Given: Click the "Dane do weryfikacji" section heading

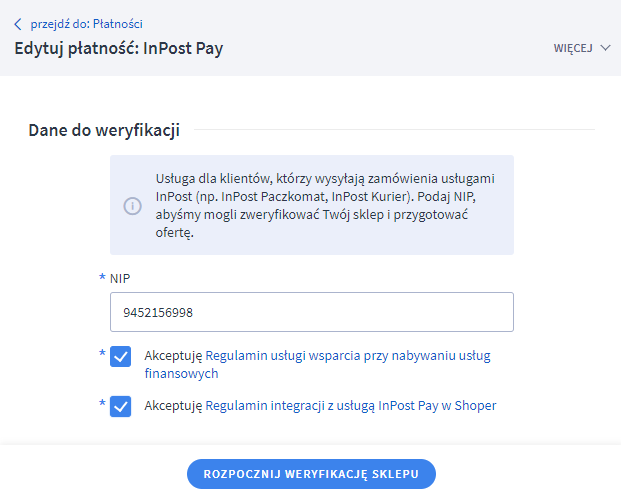Looking at the screenshot, I should [103, 130].
